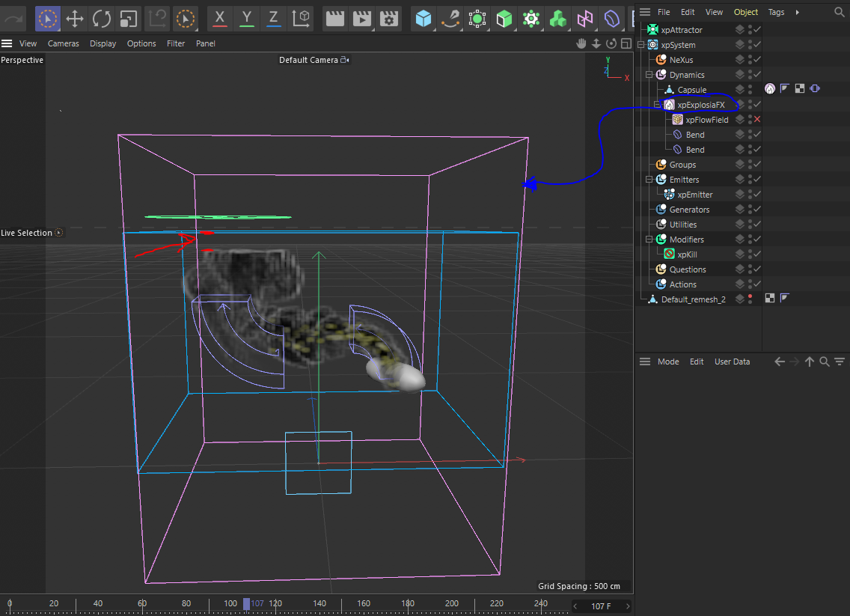Collapse the xpSystem tree node
The image size is (850, 616).
(x=641, y=45)
